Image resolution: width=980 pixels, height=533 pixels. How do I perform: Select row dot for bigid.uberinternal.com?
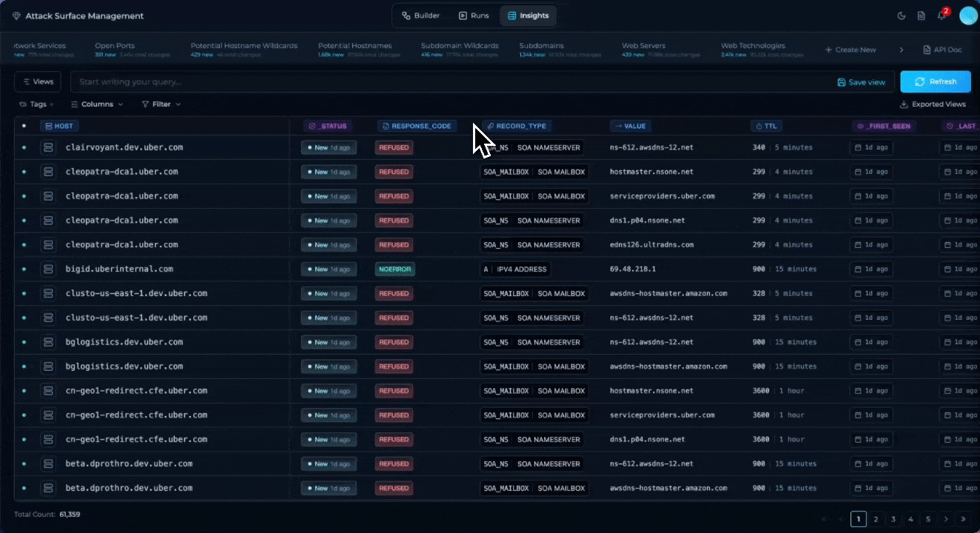click(24, 269)
